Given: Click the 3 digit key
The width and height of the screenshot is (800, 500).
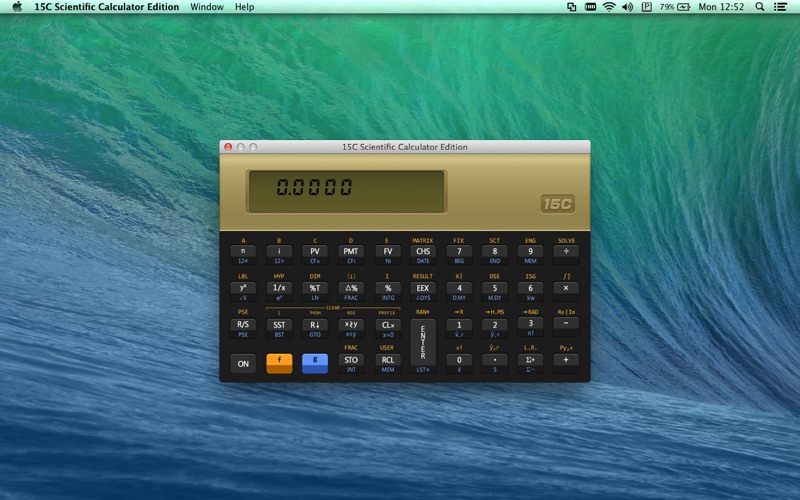Looking at the screenshot, I should point(530,327).
